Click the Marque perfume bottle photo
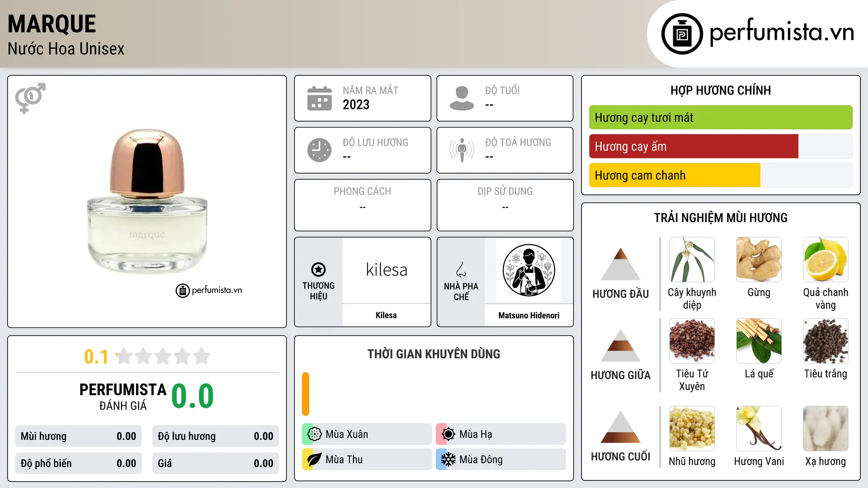Viewport: 868px width, 488px height. coord(147,201)
